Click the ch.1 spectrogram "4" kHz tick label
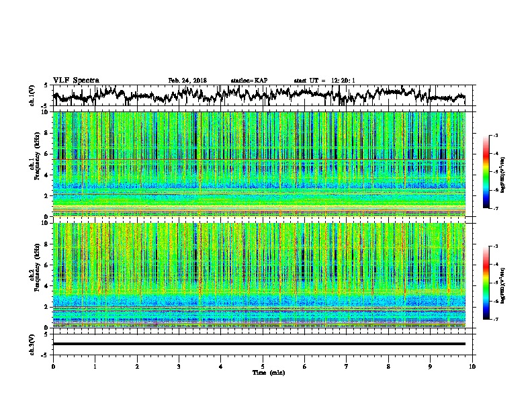 tap(47, 175)
